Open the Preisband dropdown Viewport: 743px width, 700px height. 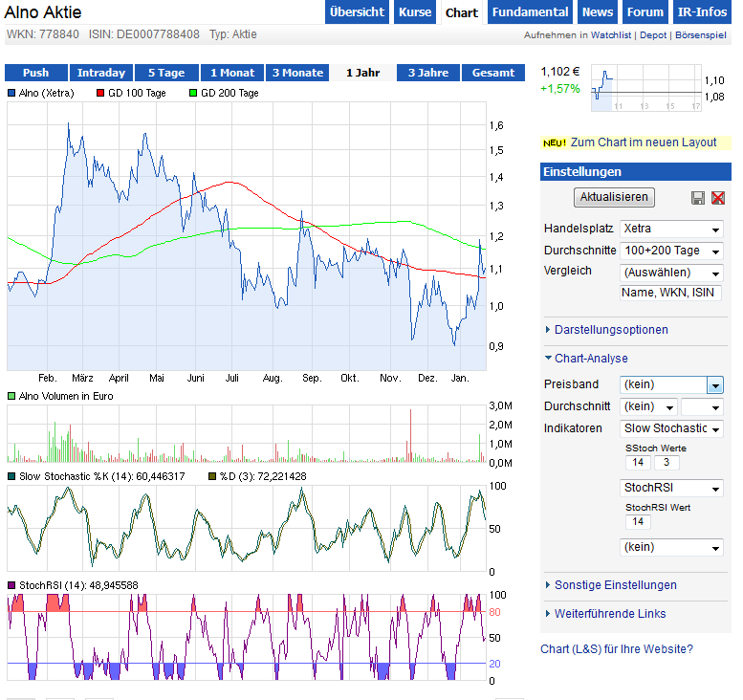pos(671,384)
